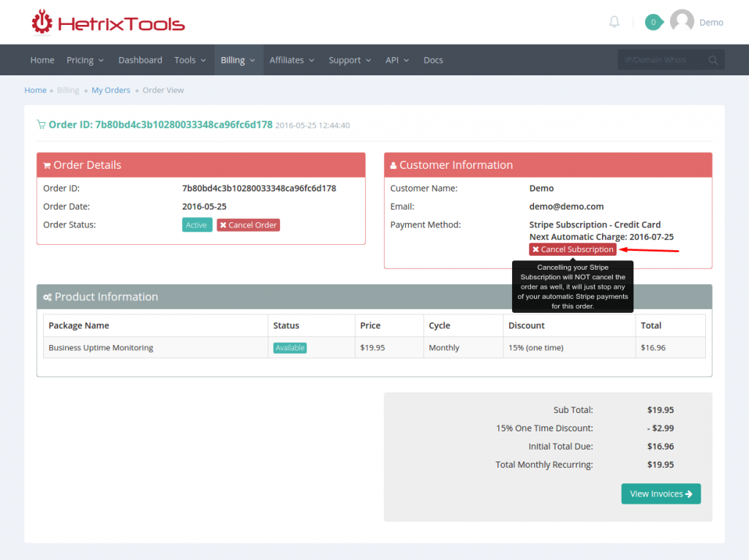
Task: Click the notification bell icon
Action: pos(614,22)
